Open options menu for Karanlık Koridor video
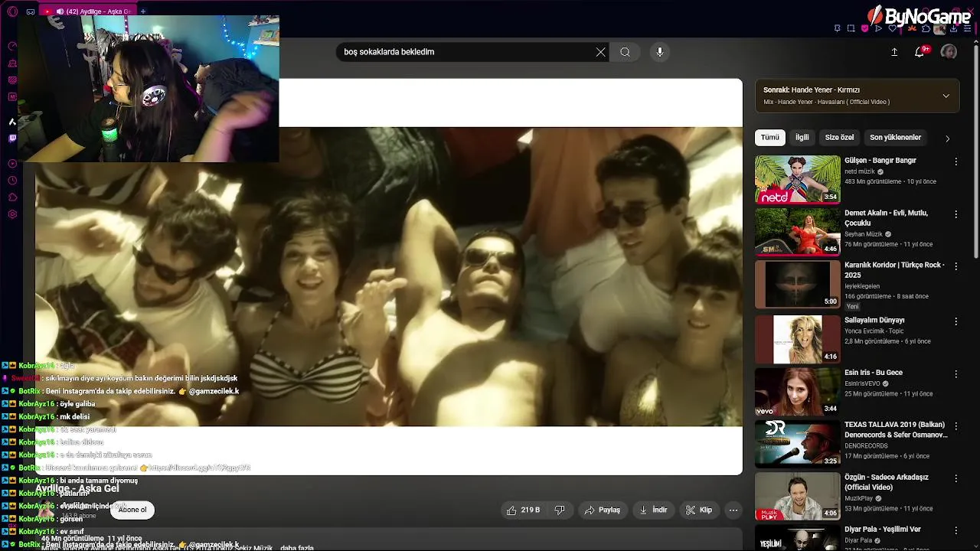 point(955,266)
